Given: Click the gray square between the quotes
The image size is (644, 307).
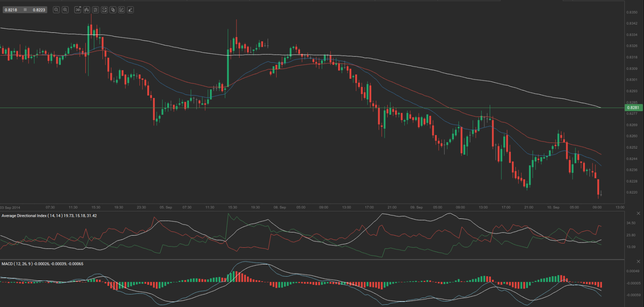Looking at the screenshot, I should coord(25,10).
